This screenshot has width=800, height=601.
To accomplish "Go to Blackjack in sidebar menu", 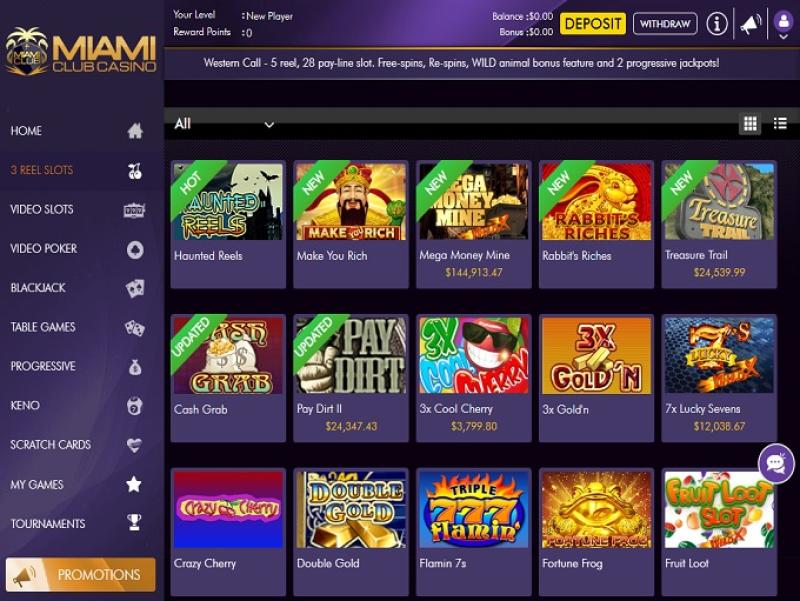I will point(38,288).
